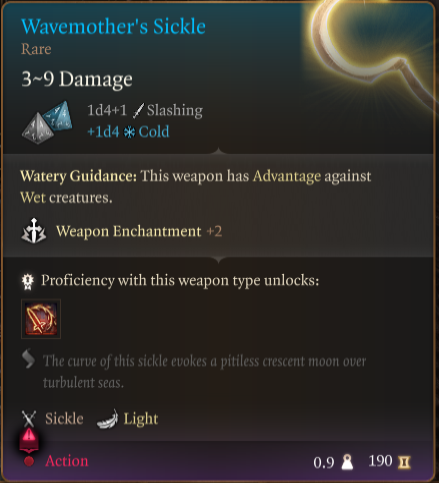Image resolution: width=439 pixels, height=483 pixels.
Task: Click the crossed swords Sickle icon
Action: (x=29, y=418)
